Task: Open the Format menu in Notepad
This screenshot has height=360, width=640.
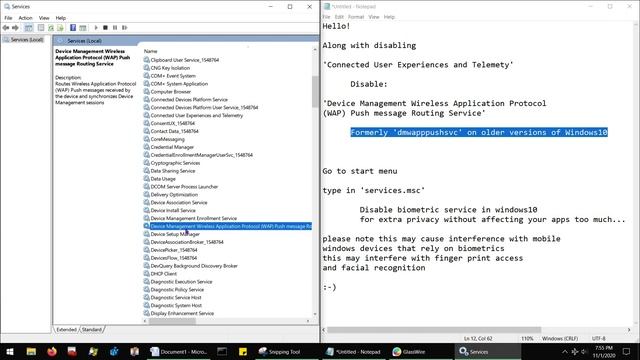Action: pyautogui.click(x=356, y=17)
